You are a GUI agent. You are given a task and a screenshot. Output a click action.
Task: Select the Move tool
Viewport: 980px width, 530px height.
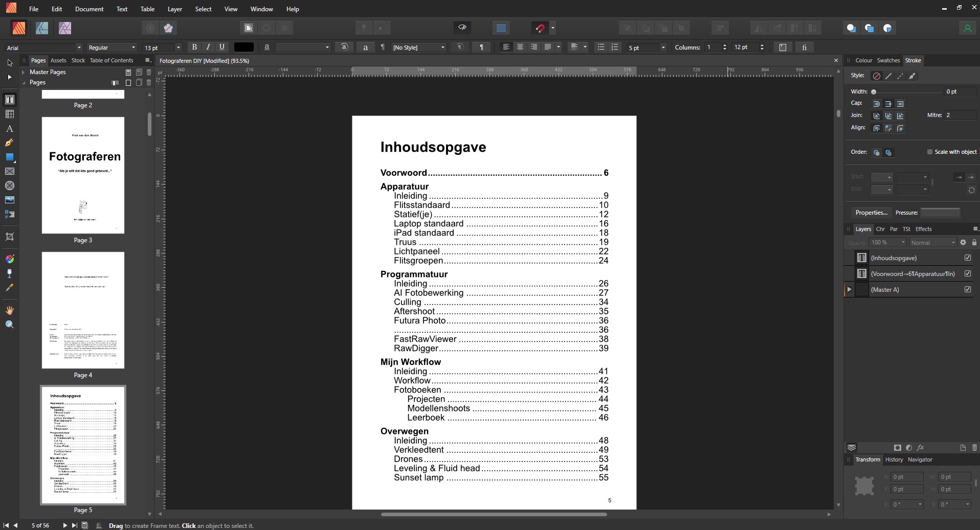[10, 62]
